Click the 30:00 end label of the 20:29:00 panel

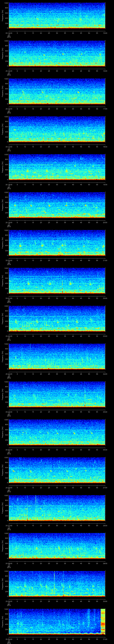(105, 601)
